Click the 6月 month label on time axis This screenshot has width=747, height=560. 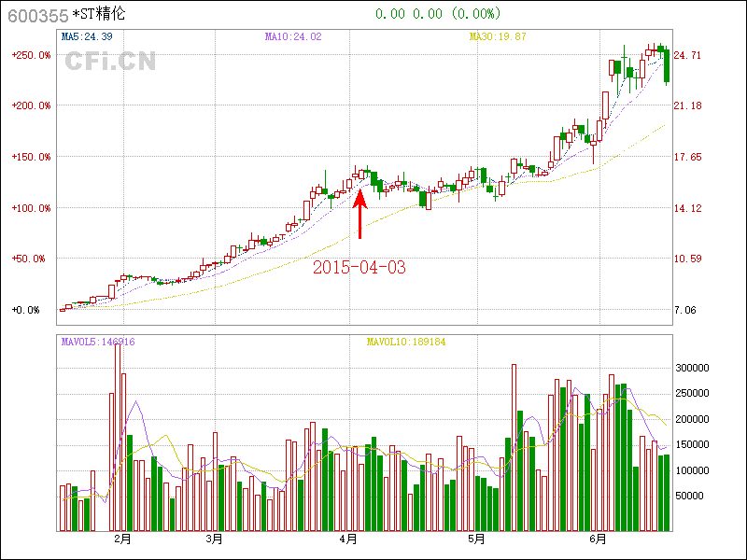(x=599, y=539)
